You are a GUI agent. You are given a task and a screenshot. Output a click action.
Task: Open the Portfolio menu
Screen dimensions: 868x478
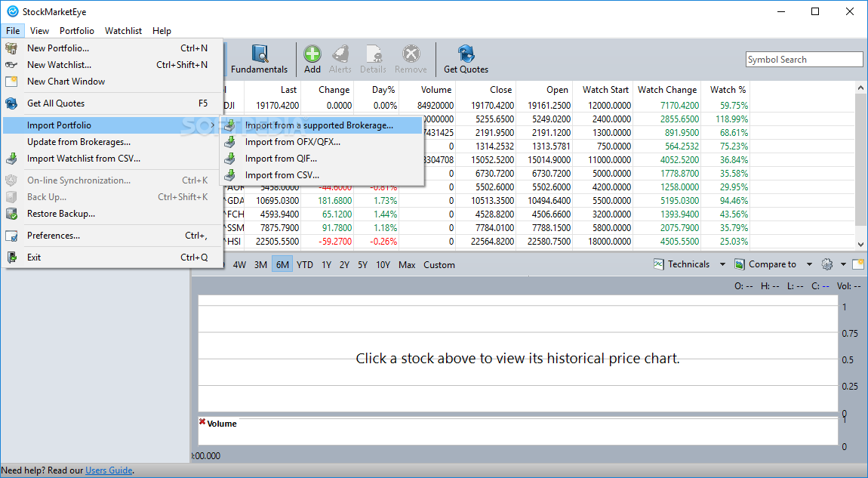coord(77,30)
